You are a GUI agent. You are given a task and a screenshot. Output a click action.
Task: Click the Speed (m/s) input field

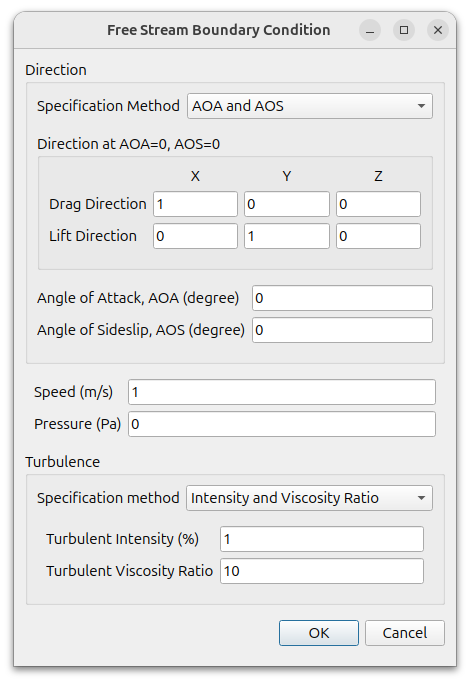coord(282,392)
